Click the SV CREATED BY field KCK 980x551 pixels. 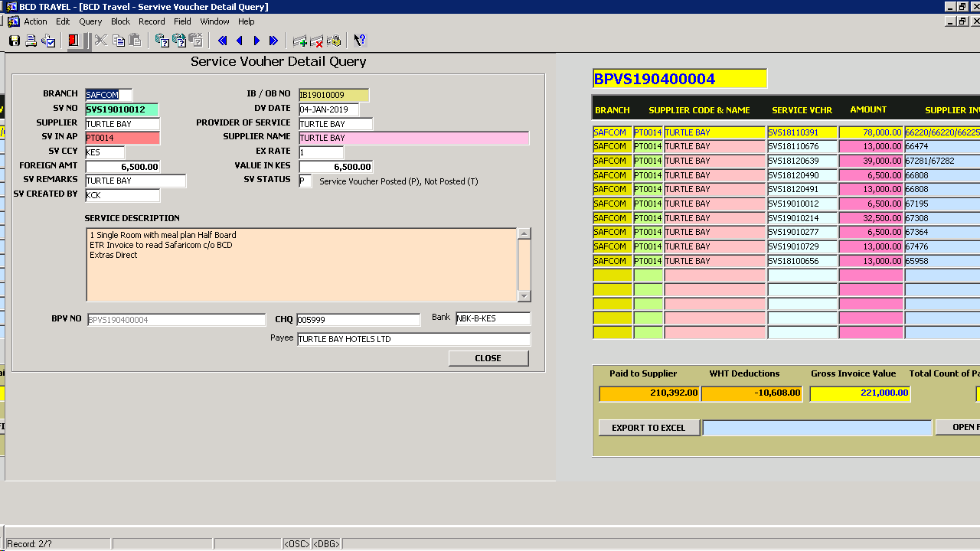[122, 195]
